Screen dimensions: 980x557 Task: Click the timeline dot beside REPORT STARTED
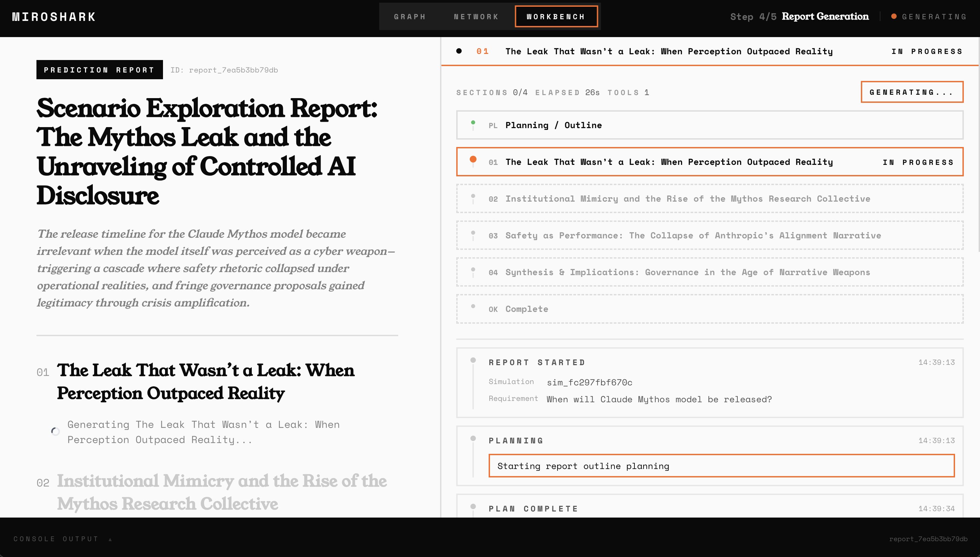[473, 360]
